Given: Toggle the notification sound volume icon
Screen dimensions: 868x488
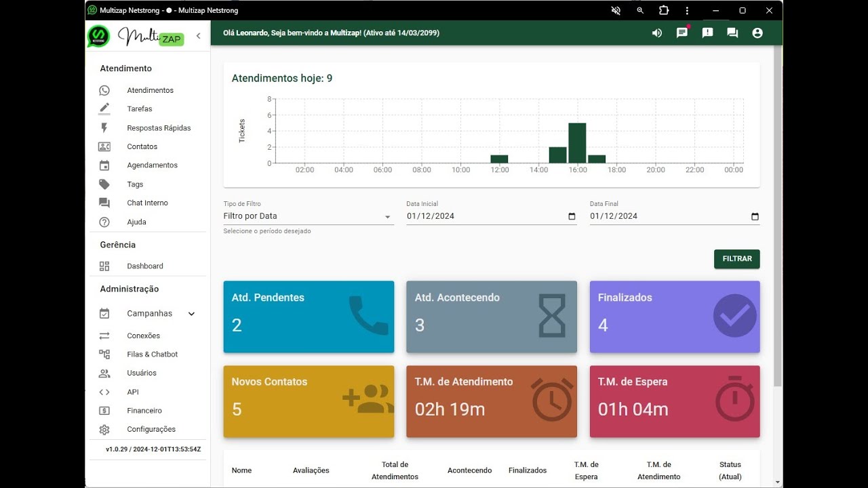Looking at the screenshot, I should click(x=656, y=33).
